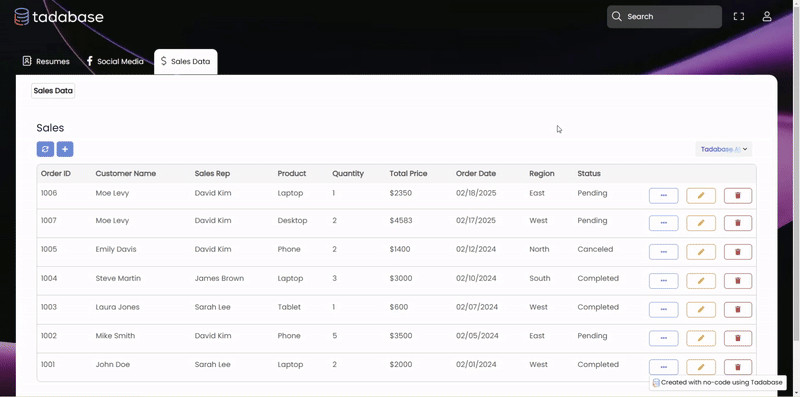Sort by Total Price column header

click(408, 173)
